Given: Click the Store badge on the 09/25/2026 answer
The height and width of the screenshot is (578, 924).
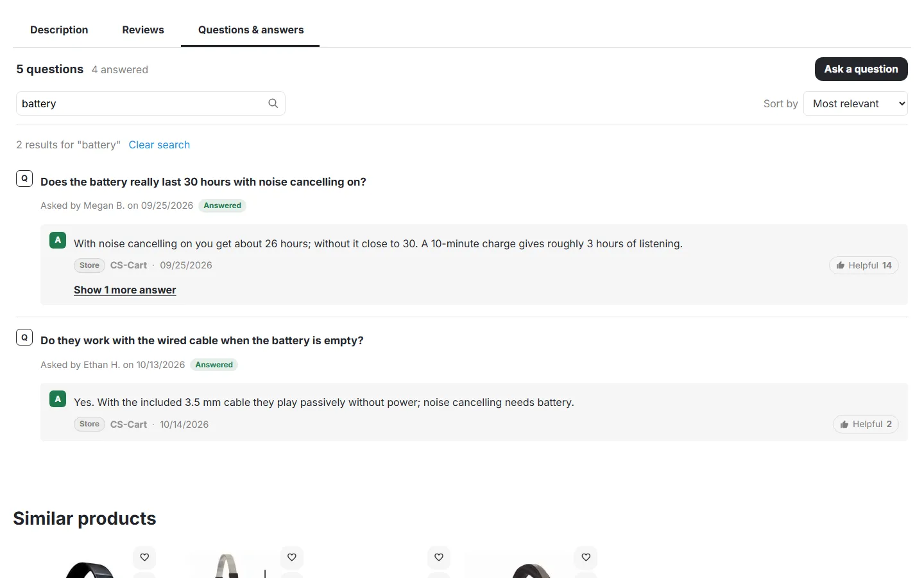Looking at the screenshot, I should click(x=89, y=265).
